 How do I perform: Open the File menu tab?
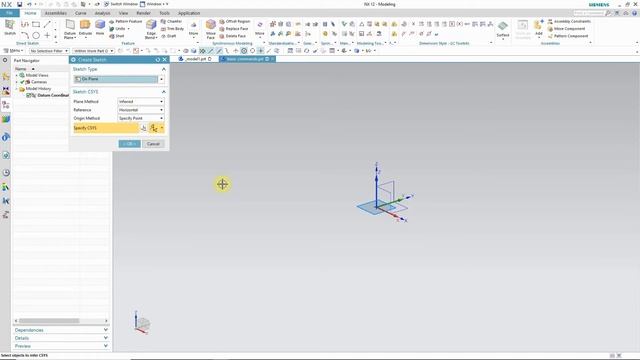pyautogui.click(x=9, y=13)
